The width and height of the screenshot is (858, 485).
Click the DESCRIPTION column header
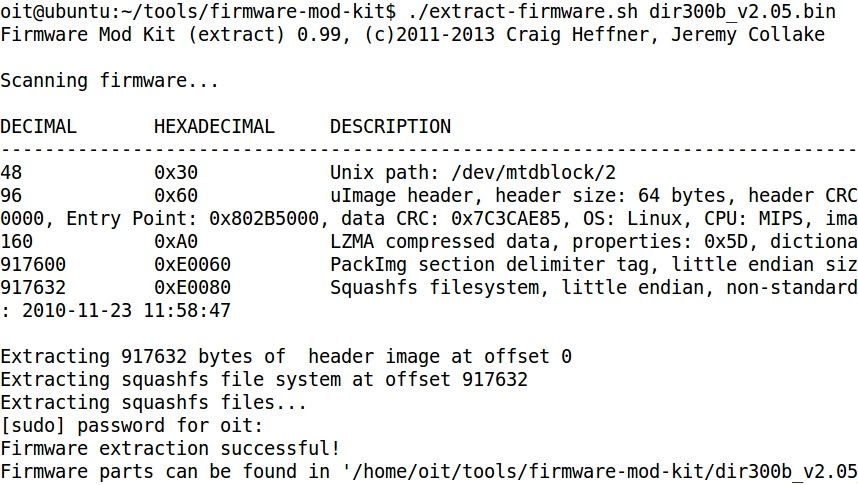[x=390, y=126]
